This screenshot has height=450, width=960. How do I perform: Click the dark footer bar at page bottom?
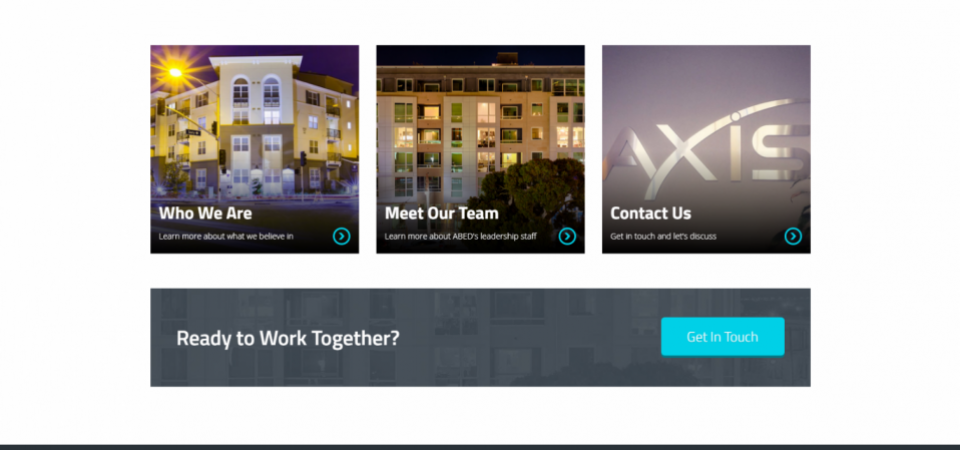point(480,447)
